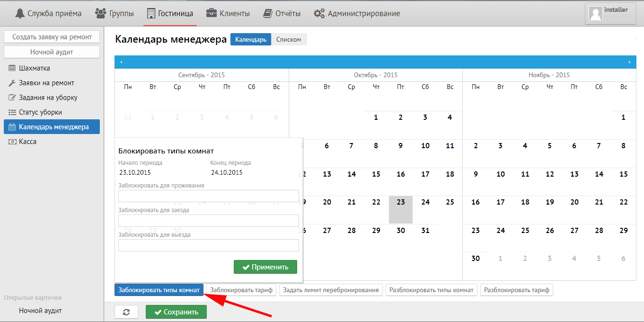Image resolution: width=644 pixels, height=322 pixels.
Task: Click Создать заявку на ремонт button
Action: click(52, 37)
